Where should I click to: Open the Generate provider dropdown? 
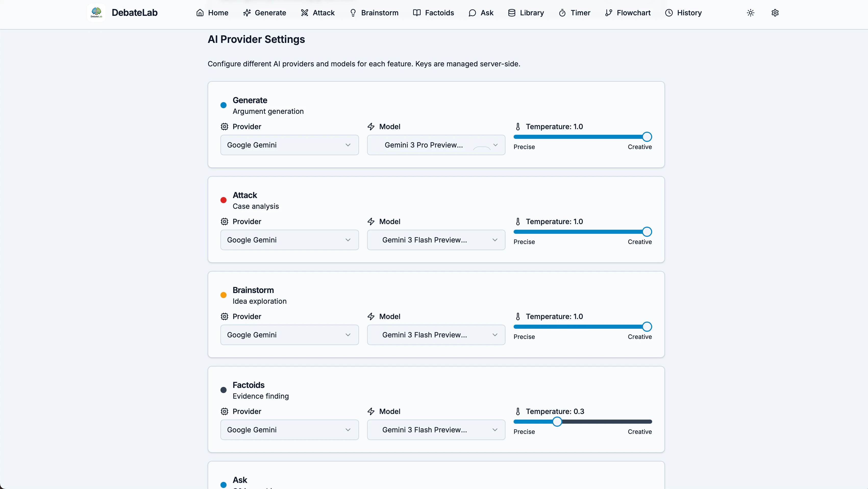click(x=289, y=145)
